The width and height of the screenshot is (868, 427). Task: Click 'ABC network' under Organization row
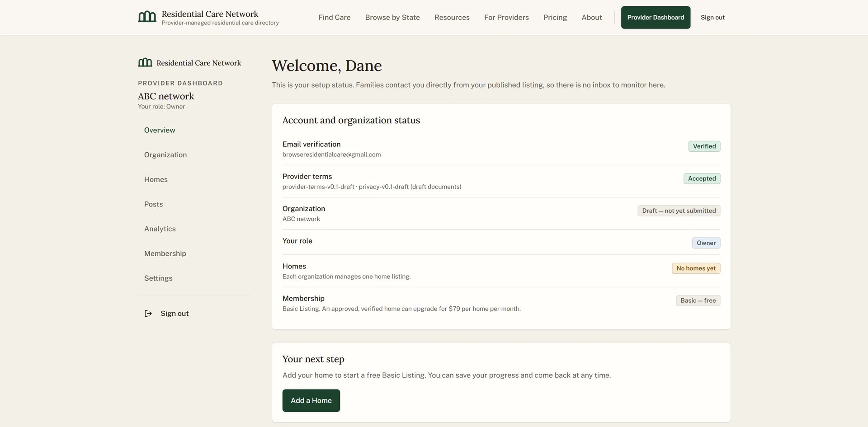tap(301, 219)
